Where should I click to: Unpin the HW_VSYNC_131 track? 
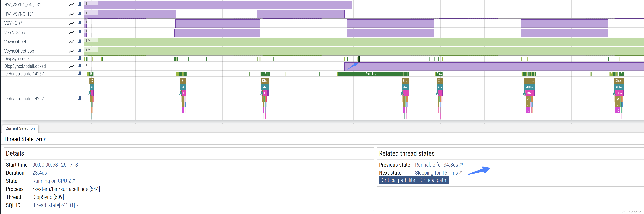pos(80,14)
